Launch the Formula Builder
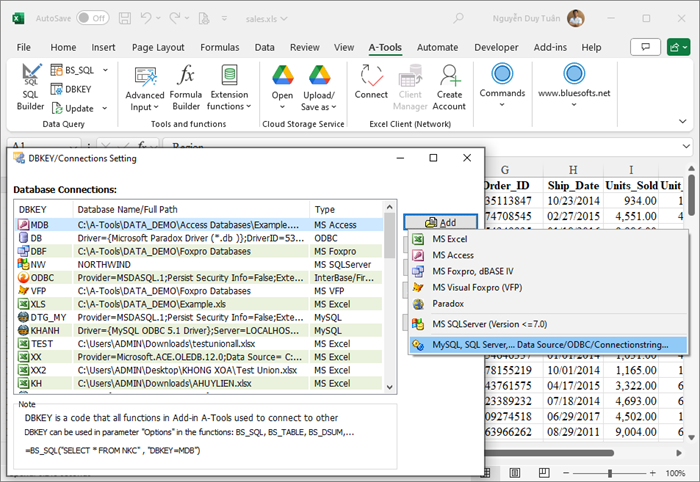700x482 pixels. click(x=186, y=87)
